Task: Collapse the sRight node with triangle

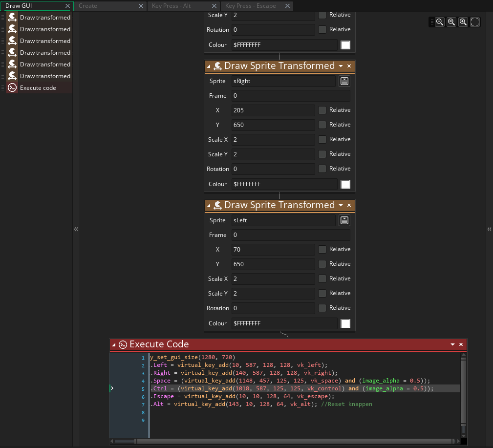Action: tap(209, 66)
